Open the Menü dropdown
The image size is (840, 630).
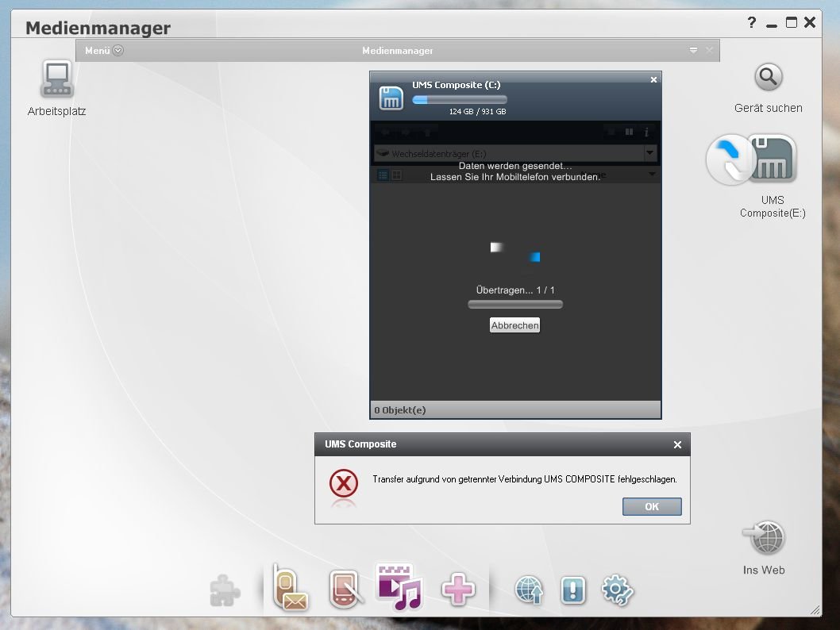tap(104, 50)
